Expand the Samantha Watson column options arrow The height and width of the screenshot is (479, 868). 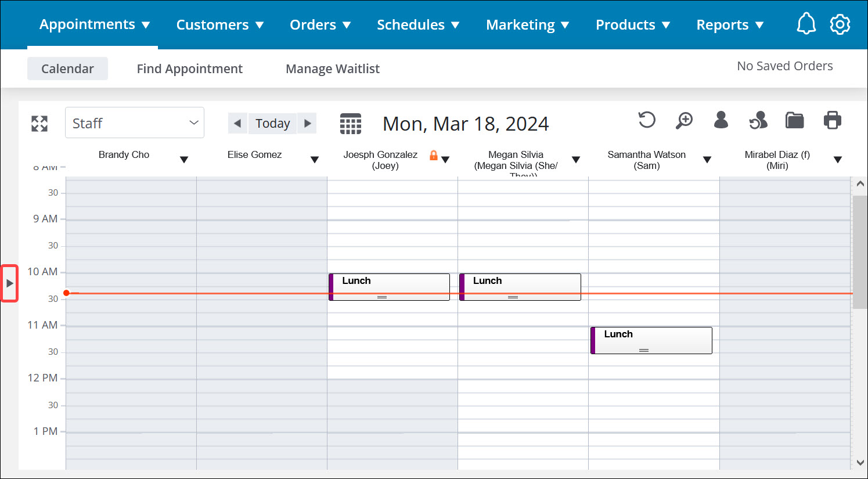coord(707,159)
